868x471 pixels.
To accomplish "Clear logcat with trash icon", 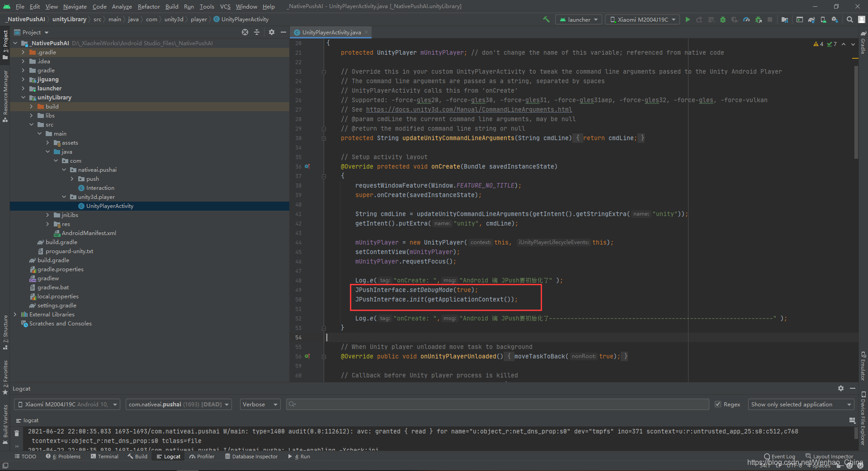I will click(17, 433).
